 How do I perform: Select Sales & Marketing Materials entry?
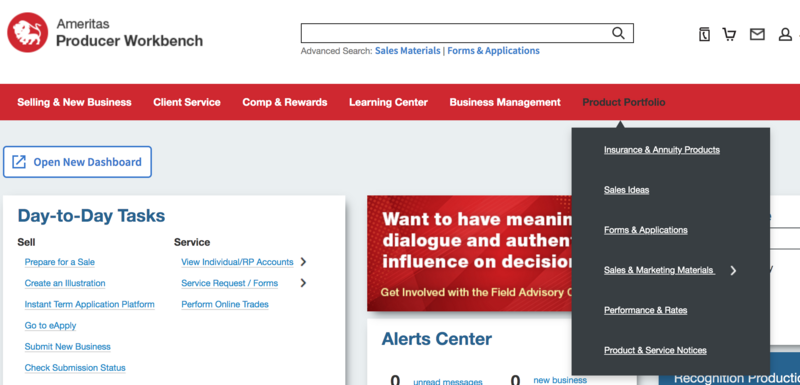point(659,270)
